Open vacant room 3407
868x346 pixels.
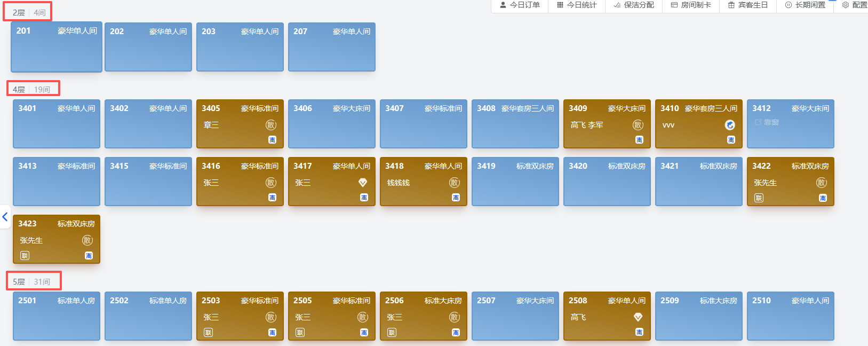tap(424, 124)
